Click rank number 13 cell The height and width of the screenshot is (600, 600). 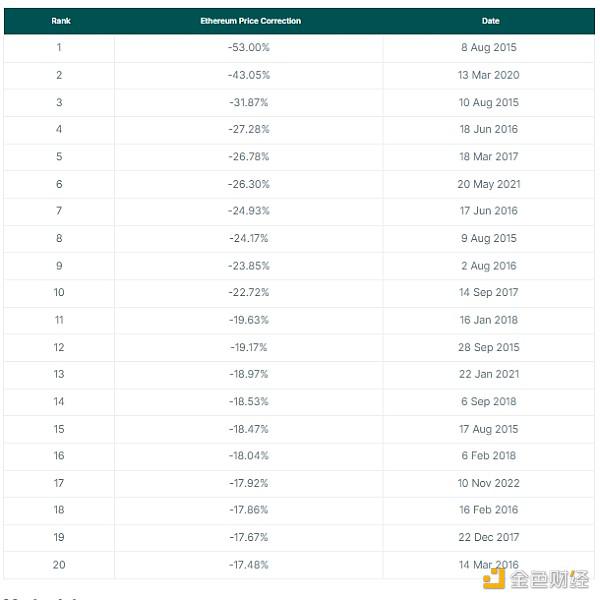pyautogui.click(x=59, y=374)
